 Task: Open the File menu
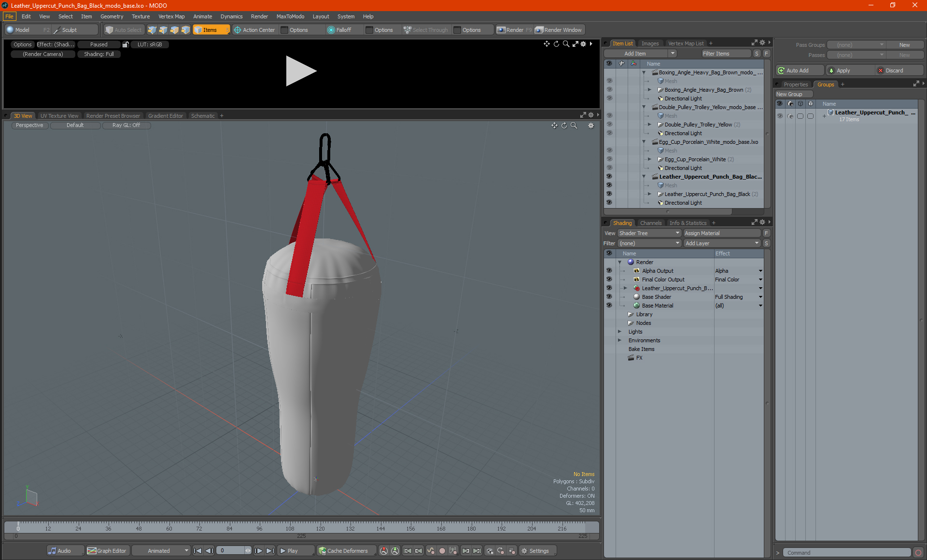coord(9,16)
